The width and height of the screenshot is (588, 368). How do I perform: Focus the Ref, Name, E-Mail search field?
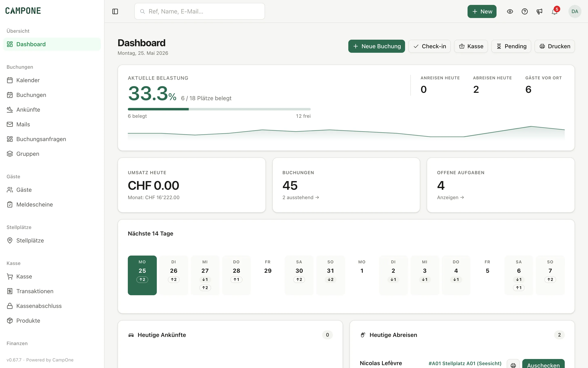coord(199,11)
